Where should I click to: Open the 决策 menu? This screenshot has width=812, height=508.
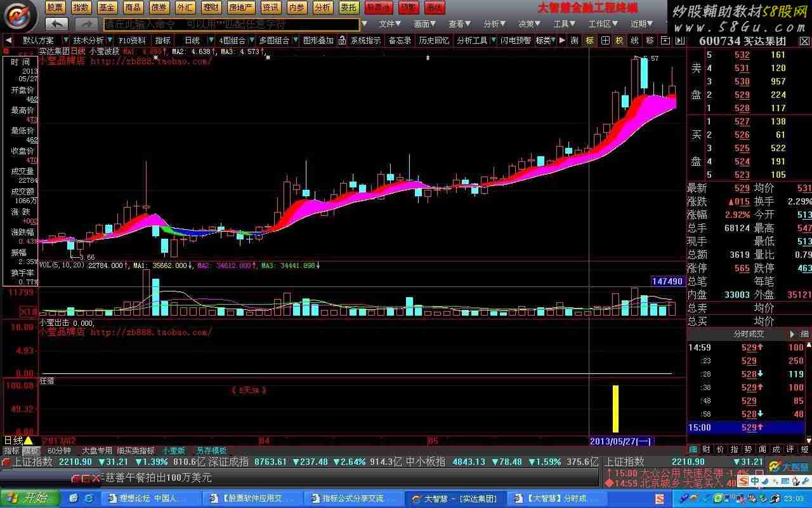pos(530,24)
